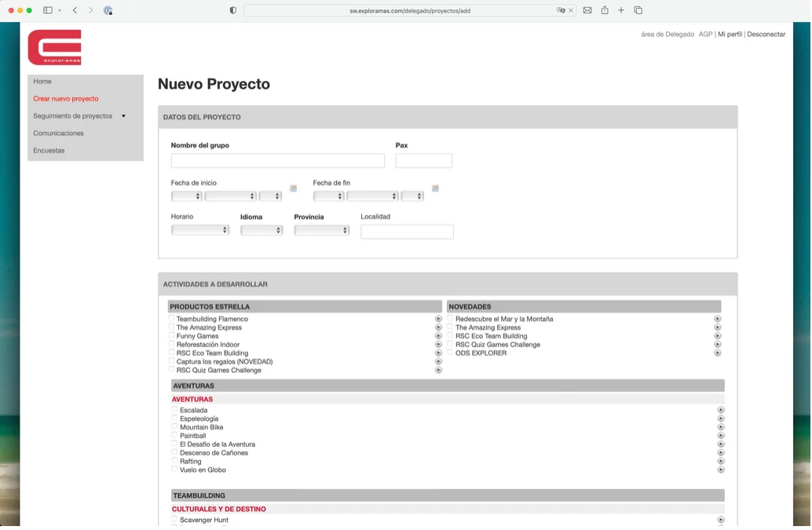The height and width of the screenshot is (530, 812).
Task: Click the Desconectar link
Action: (x=766, y=35)
